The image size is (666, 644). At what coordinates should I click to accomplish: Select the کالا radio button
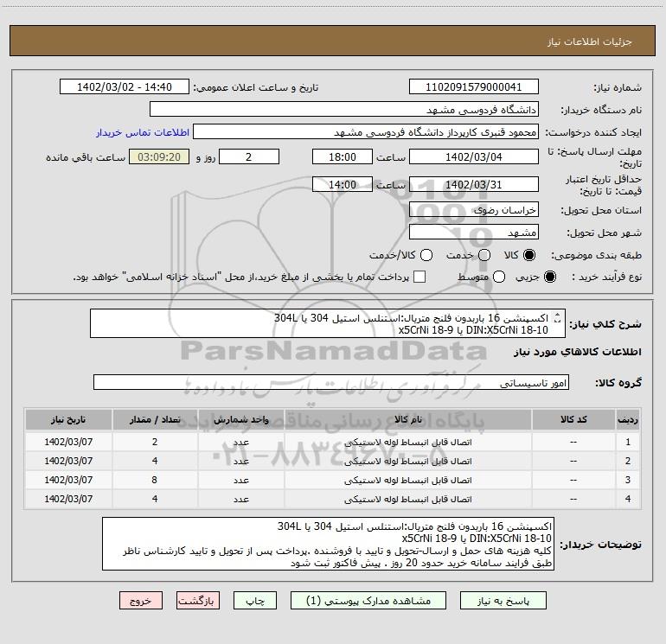(529, 255)
